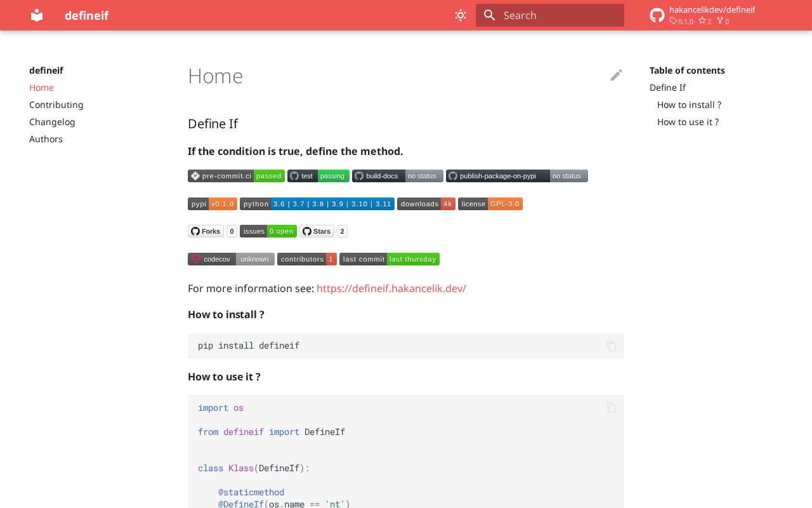Screen dimensions: 812x508
Task: Navigate to the Authors page
Action: [x=46, y=139]
